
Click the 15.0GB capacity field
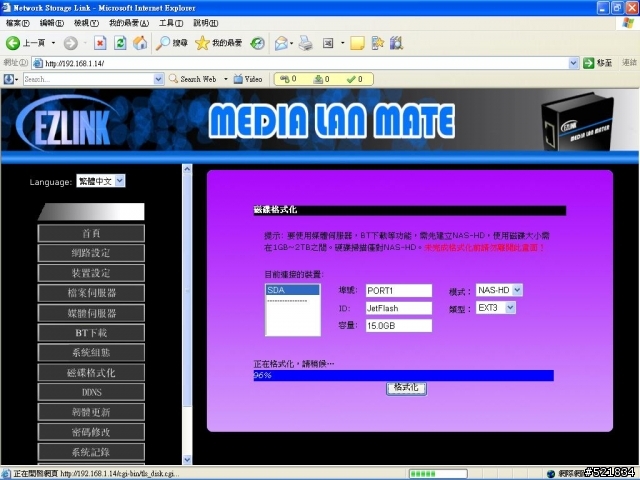tap(399, 326)
